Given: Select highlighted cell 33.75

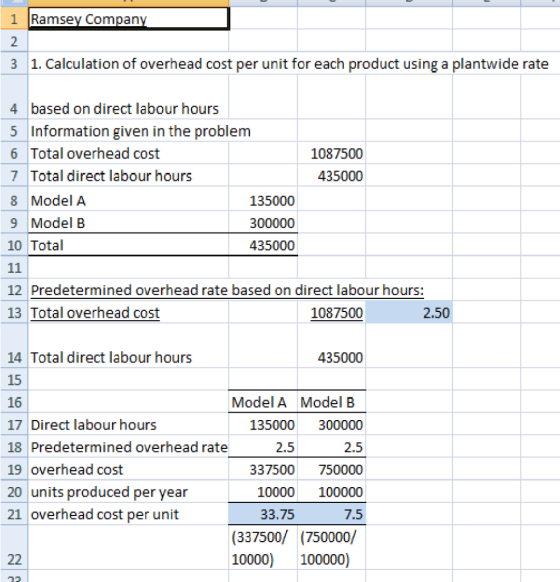Looking at the screenshot, I should 263,514.
